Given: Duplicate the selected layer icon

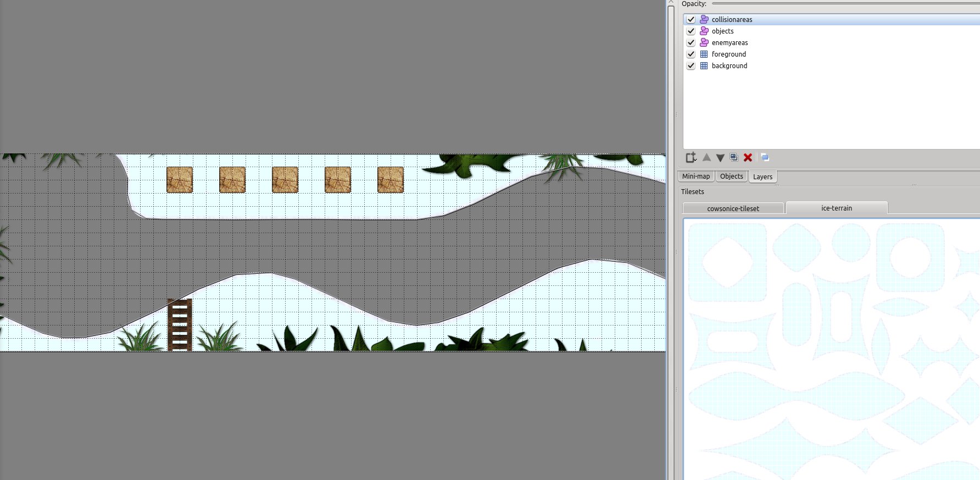Looking at the screenshot, I should (734, 158).
